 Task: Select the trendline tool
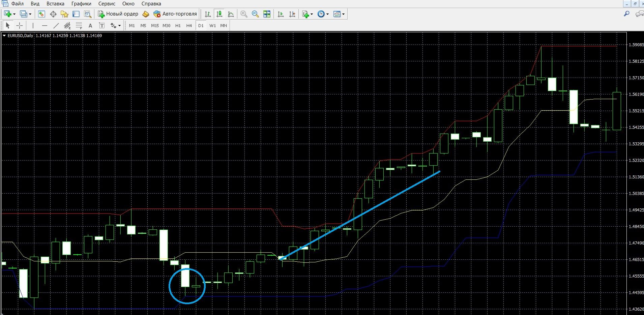[x=56, y=26]
